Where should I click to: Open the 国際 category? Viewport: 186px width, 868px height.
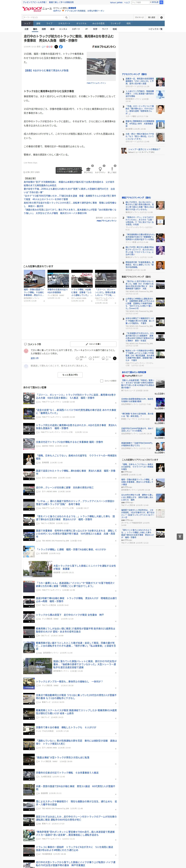(x=44, y=29)
